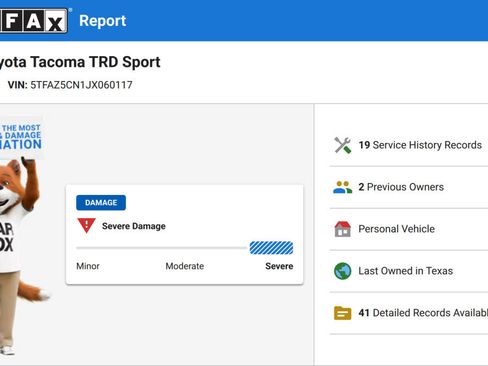Click the people previous owners icon
The image size is (488, 366).
click(343, 187)
